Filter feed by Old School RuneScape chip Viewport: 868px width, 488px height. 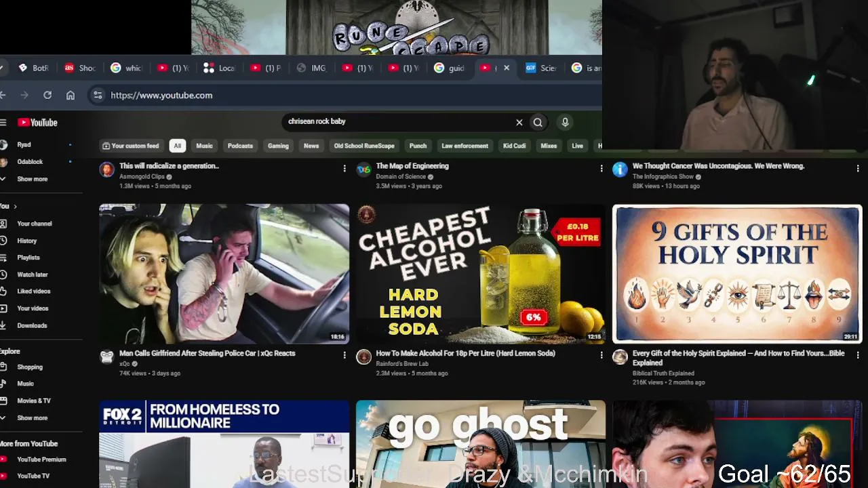(x=364, y=146)
